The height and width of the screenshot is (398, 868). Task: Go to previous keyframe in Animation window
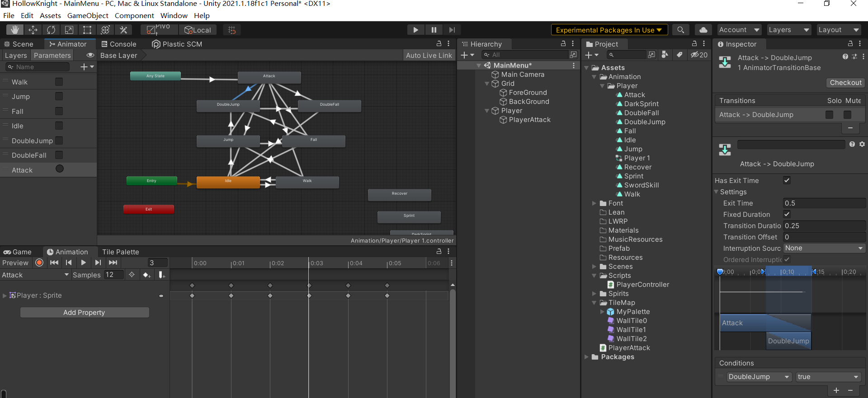(x=69, y=262)
